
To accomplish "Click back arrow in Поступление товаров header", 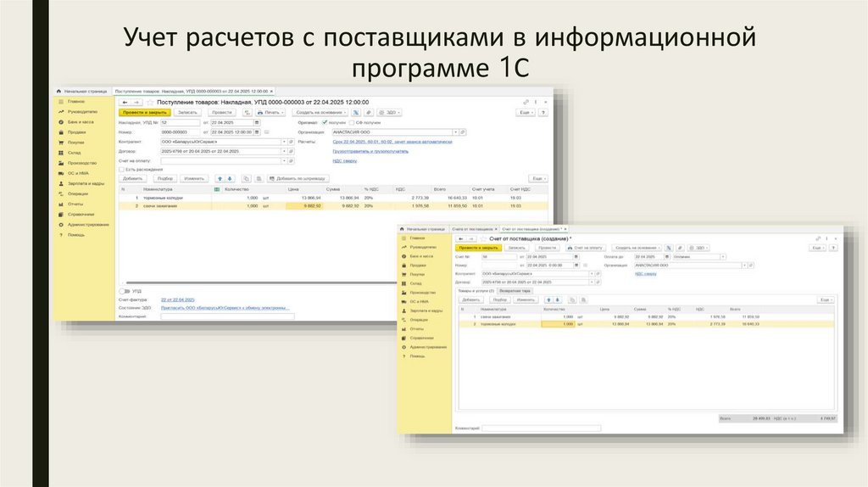I will (x=125, y=103).
